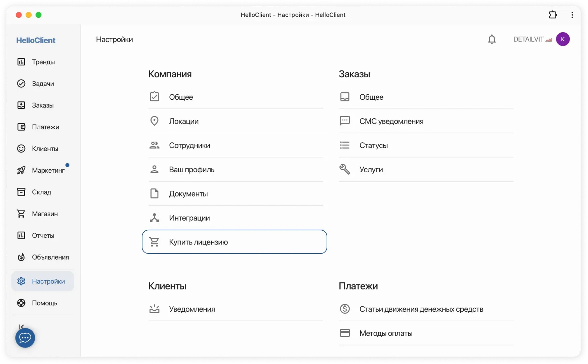Open the Объявления flame icon
588x364 pixels.
[x=21, y=257]
